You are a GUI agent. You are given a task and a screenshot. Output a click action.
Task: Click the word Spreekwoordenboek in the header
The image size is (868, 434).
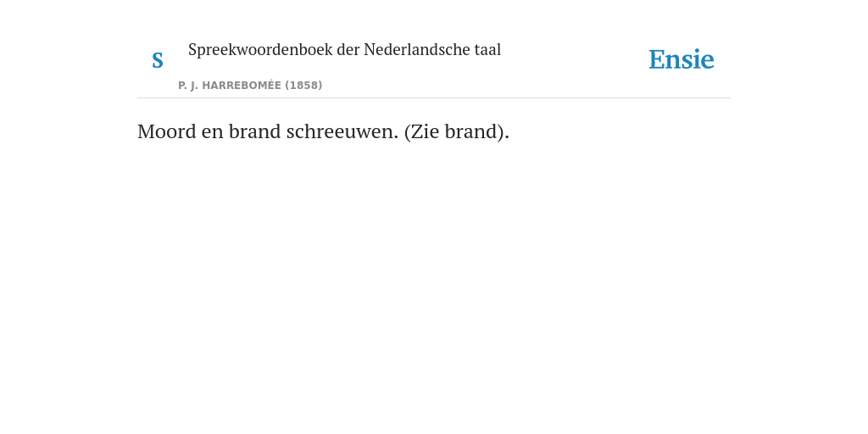(260, 50)
